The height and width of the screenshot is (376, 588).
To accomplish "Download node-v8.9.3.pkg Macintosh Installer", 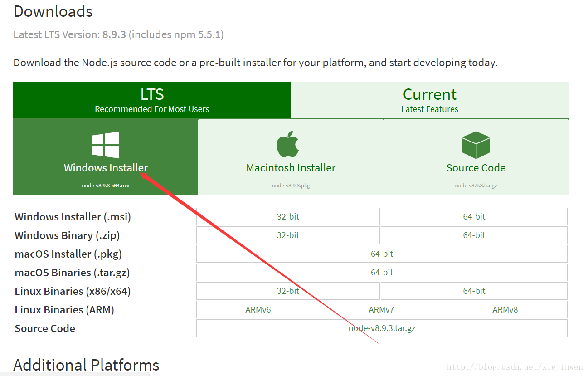I will (x=291, y=157).
